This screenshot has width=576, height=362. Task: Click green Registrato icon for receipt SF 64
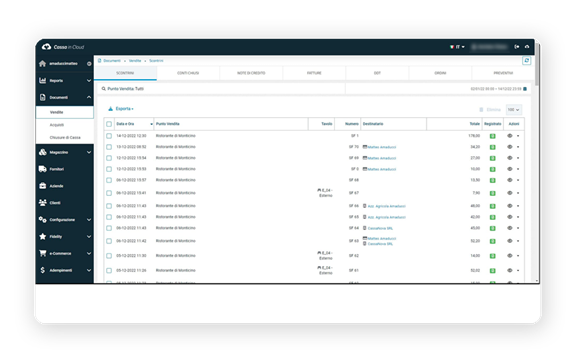click(x=493, y=228)
